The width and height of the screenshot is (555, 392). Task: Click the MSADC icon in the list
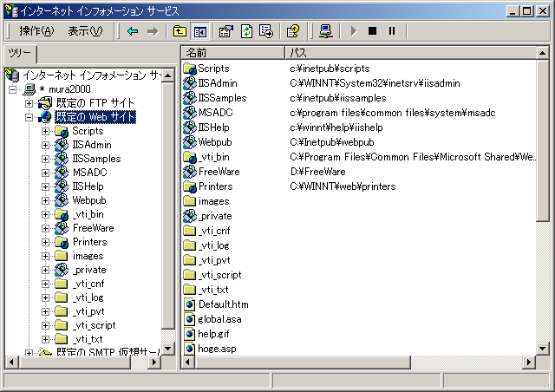[190, 113]
